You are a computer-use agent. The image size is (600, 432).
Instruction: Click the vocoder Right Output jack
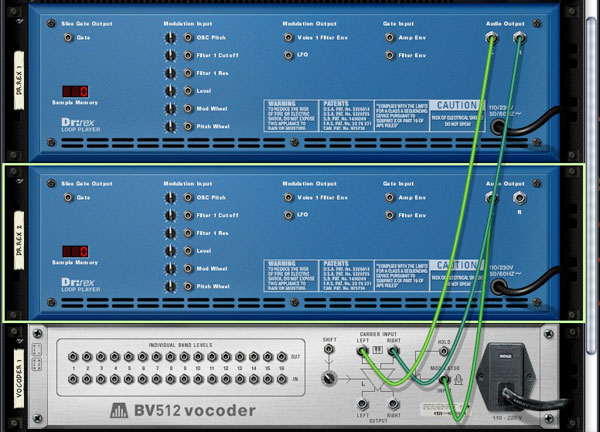pyautogui.click(x=393, y=404)
